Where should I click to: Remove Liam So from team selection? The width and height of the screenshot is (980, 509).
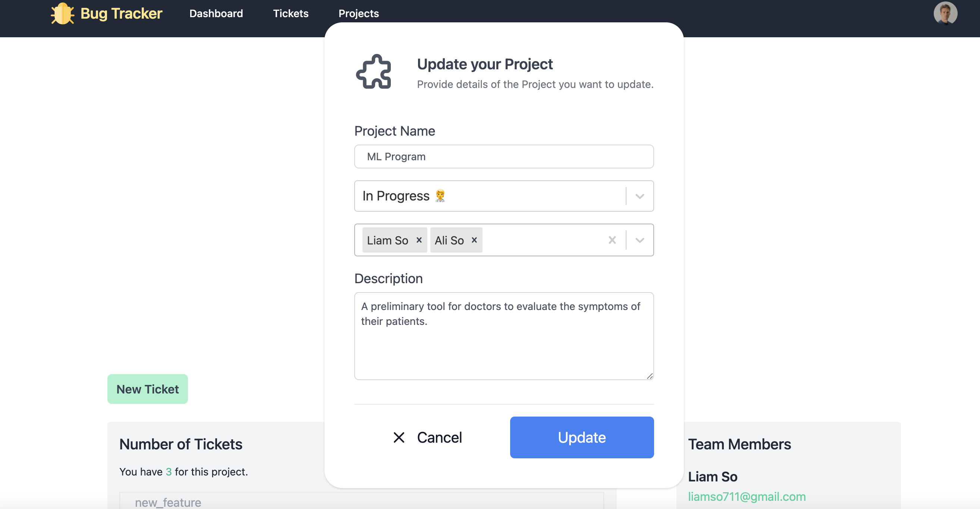[x=419, y=240]
